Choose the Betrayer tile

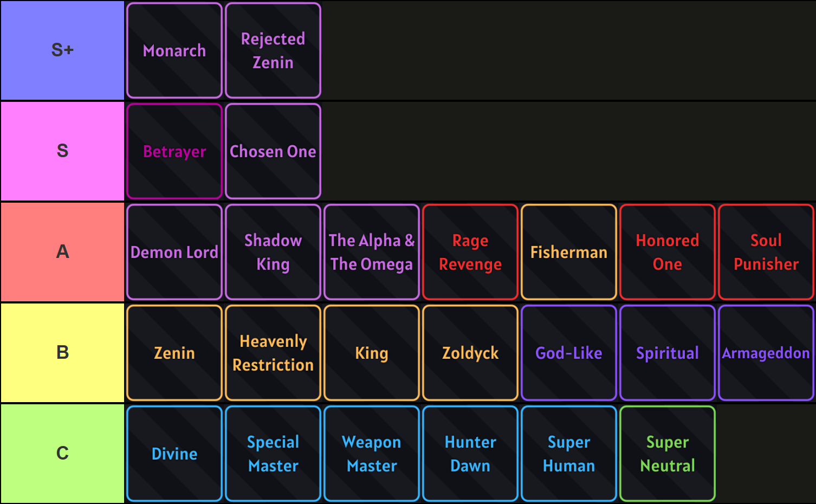click(174, 151)
